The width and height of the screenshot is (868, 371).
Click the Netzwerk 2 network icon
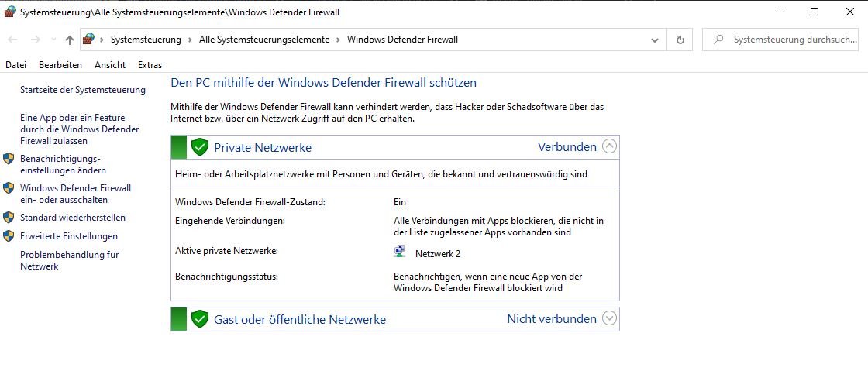pos(400,252)
